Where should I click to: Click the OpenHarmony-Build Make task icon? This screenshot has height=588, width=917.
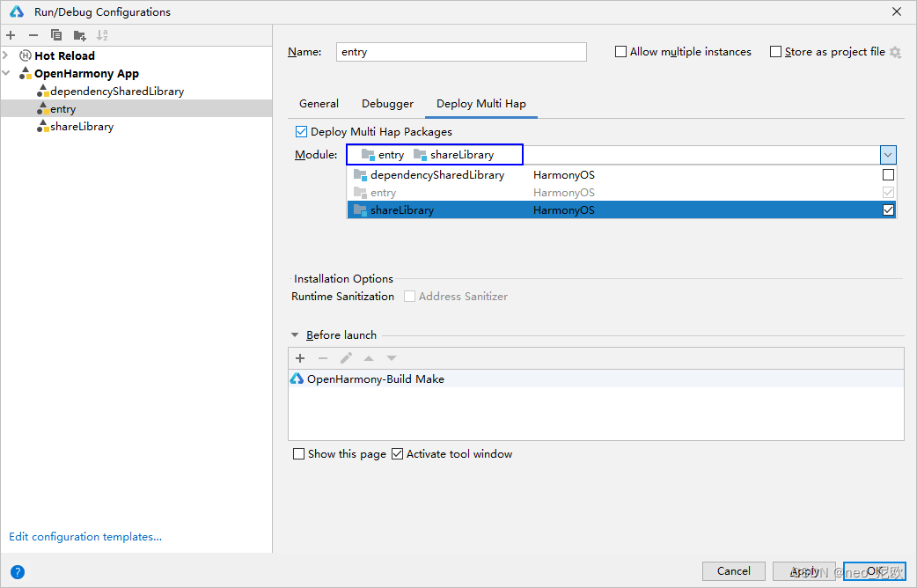pyautogui.click(x=297, y=379)
